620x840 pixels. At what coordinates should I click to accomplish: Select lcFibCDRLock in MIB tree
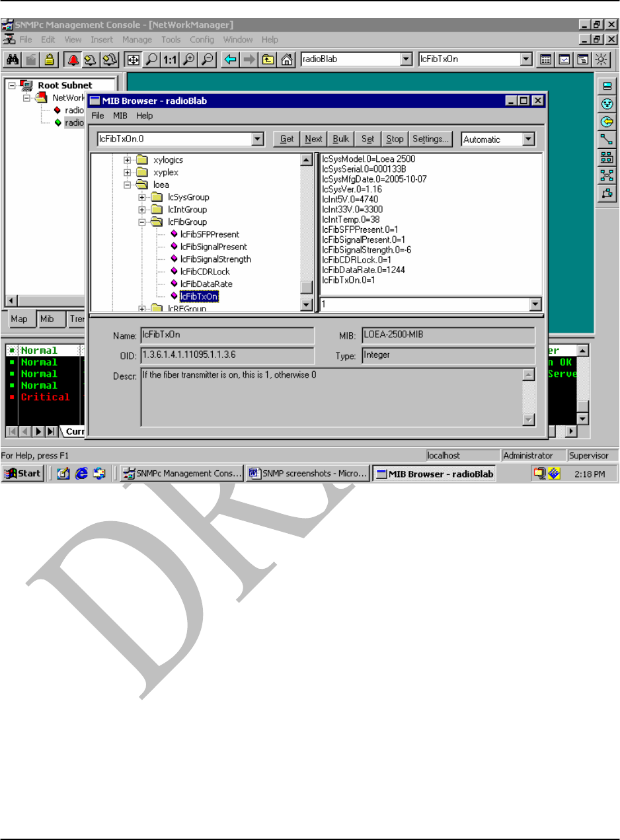pos(205,272)
